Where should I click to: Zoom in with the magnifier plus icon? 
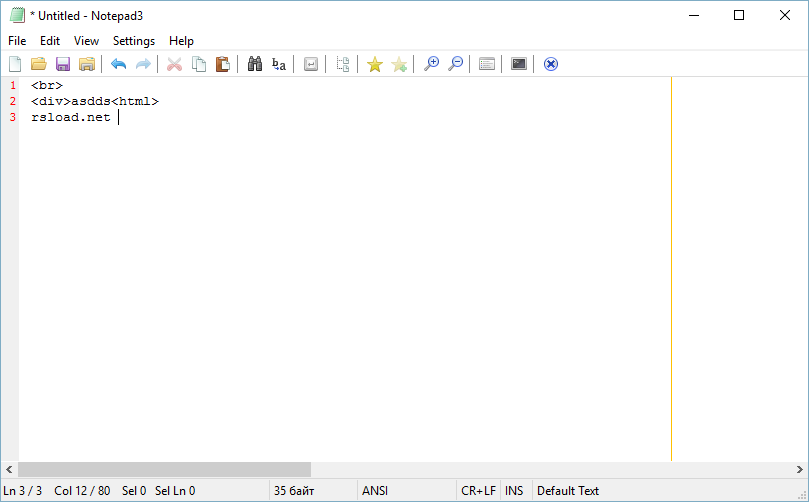pyautogui.click(x=431, y=64)
